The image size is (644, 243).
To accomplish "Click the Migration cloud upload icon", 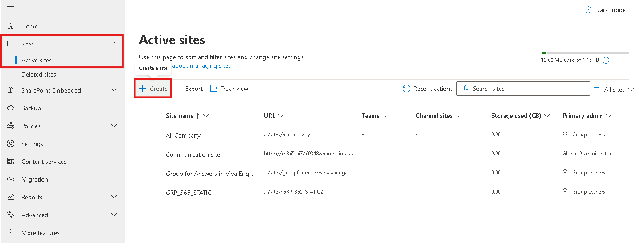I will click(11, 179).
